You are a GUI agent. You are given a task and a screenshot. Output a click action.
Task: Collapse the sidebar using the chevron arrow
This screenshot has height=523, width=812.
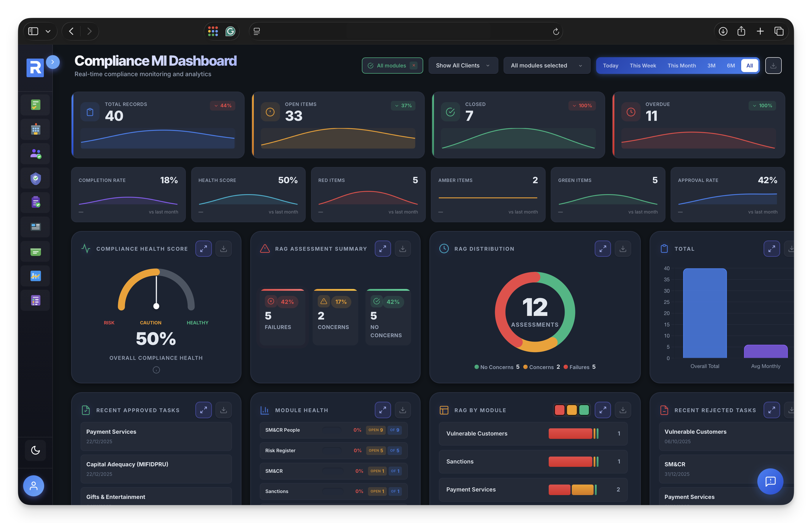(x=53, y=62)
